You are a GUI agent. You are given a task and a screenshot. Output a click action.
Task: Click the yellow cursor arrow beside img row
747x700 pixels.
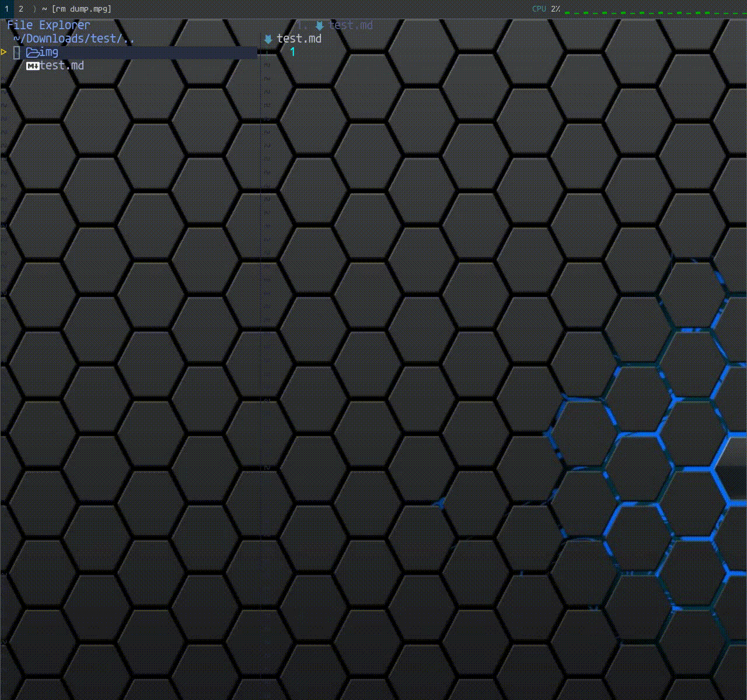coord(4,52)
